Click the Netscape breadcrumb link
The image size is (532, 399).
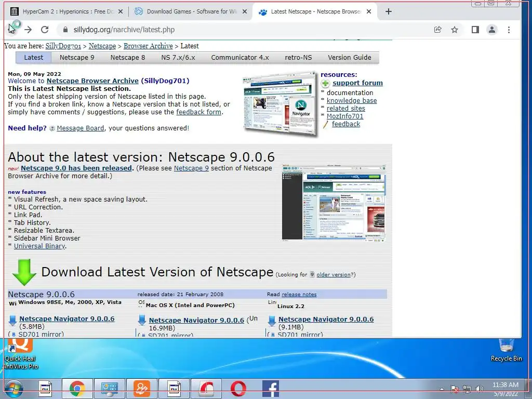(102, 46)
